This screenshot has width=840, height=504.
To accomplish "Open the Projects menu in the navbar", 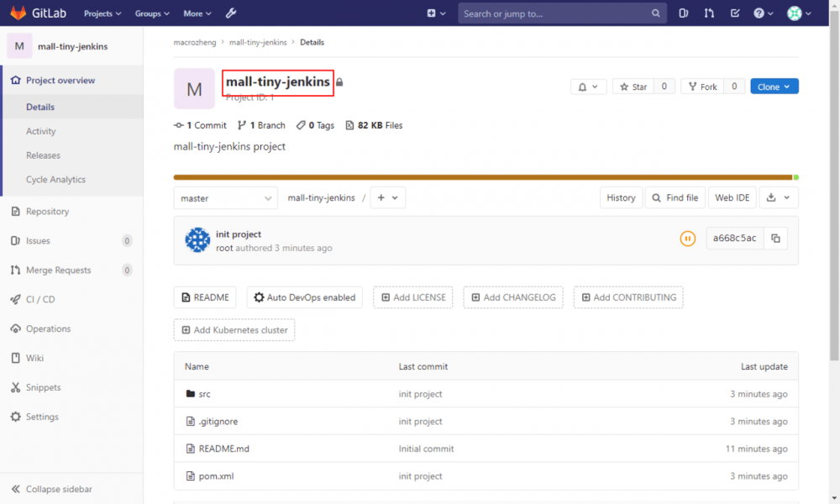I will click(102, 13).
